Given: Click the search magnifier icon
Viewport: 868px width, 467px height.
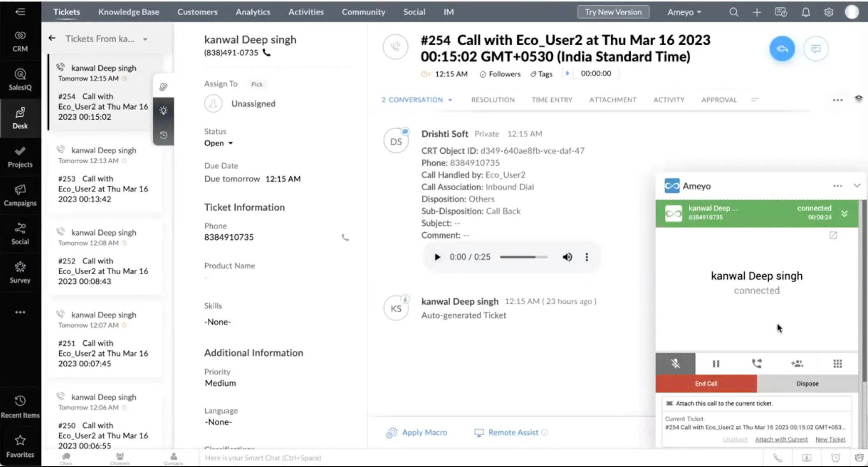Looking at the screenshot, I should 733,12.
